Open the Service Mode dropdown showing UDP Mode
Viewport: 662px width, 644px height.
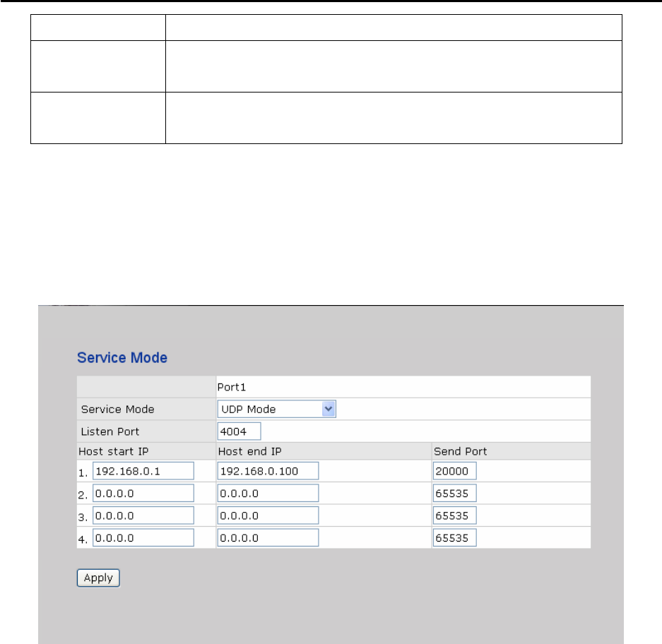tap(276, 409)
